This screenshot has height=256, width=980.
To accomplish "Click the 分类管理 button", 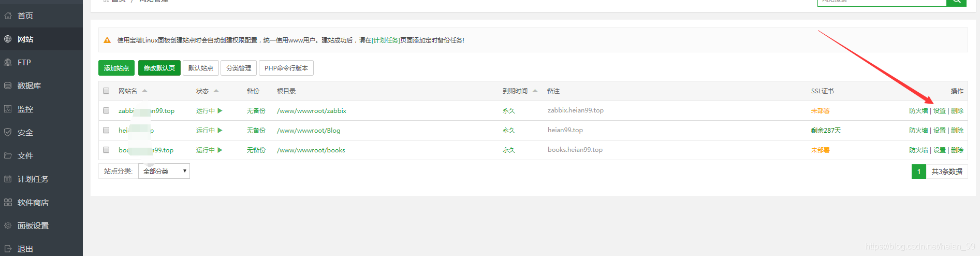I will pyautogui.click(x=239, y=68).
